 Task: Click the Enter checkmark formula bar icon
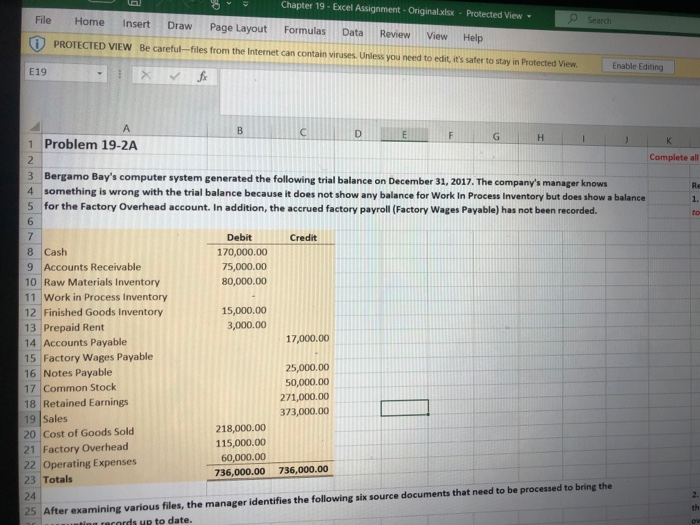[x=174, y=76]
